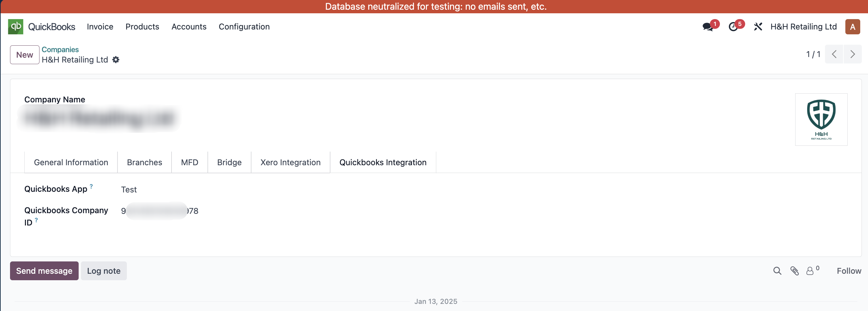Screen dimensions: 868x311
Task: Go to next record with right chevron
Action: 852,54
